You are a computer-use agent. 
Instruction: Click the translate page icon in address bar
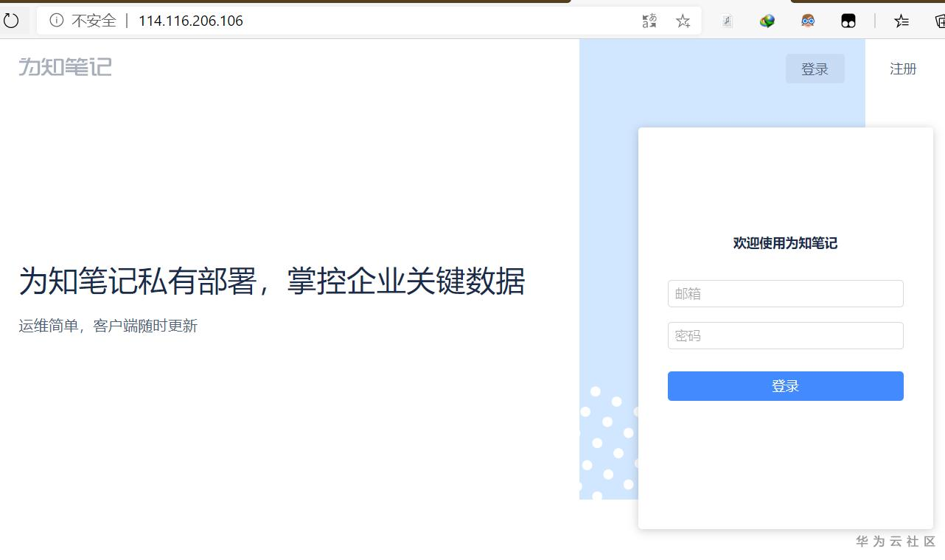[x=649, y=21]
